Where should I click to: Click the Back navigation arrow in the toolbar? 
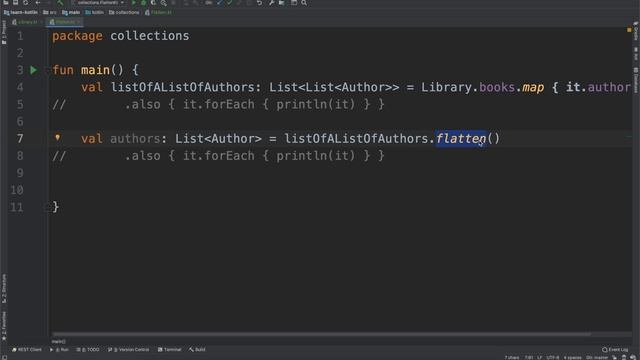tap(38, 3)
